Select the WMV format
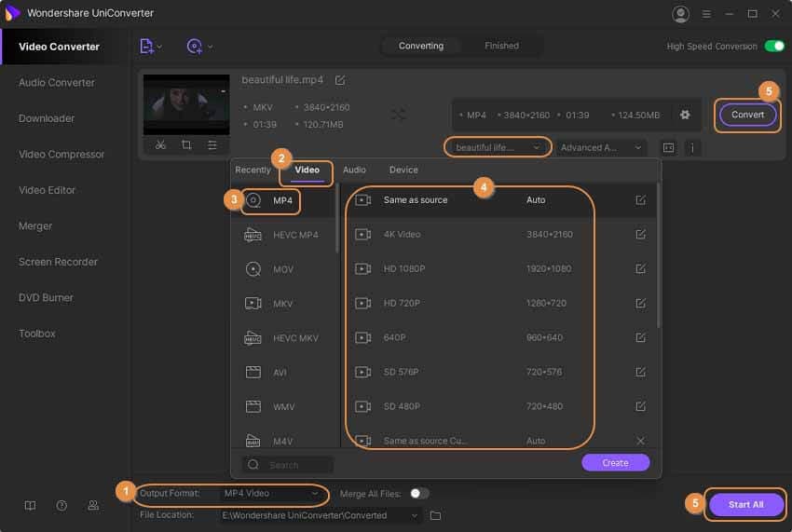The height and width of the screenshot is (532, 792). click(284, 407)
